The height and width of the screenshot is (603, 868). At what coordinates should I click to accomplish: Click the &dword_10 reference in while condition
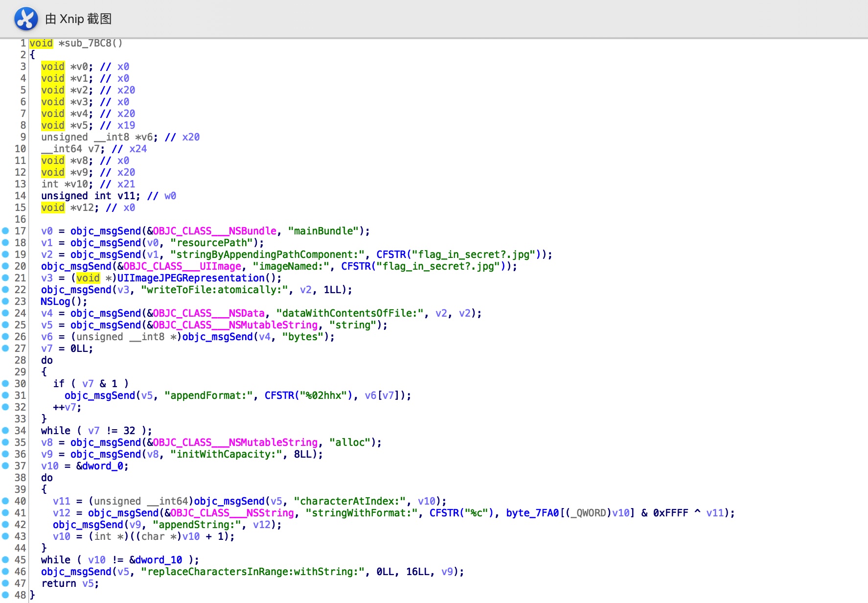[156, 560]
